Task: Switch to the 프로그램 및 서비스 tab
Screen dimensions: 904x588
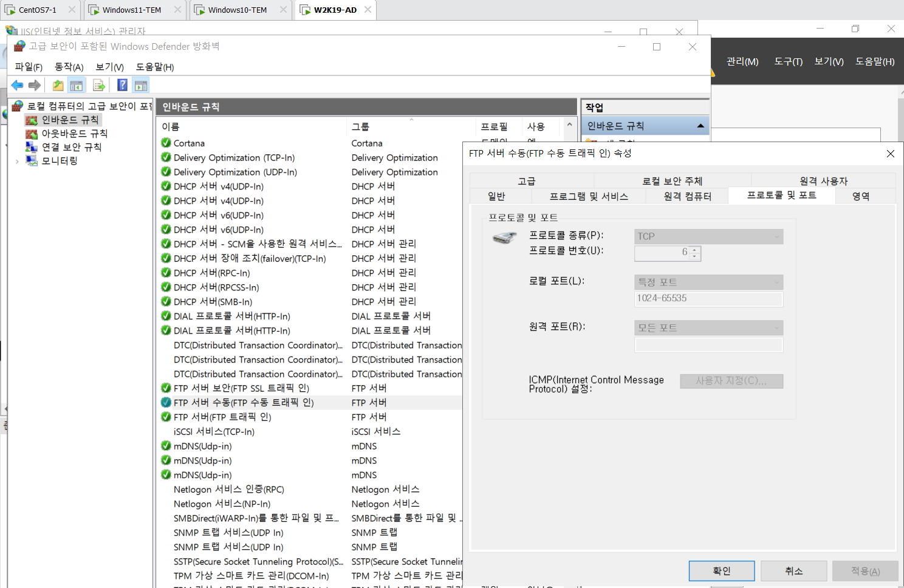Action: click(589, 196)
